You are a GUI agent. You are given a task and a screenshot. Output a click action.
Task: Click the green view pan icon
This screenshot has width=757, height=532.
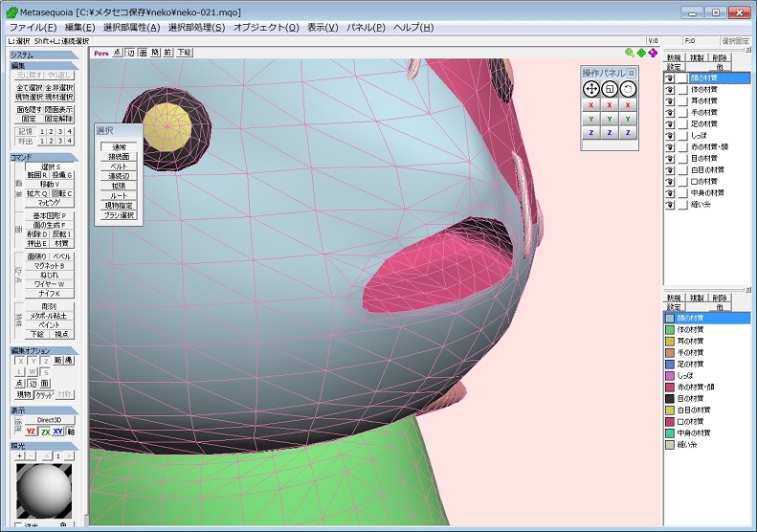[x=641, y=53]
